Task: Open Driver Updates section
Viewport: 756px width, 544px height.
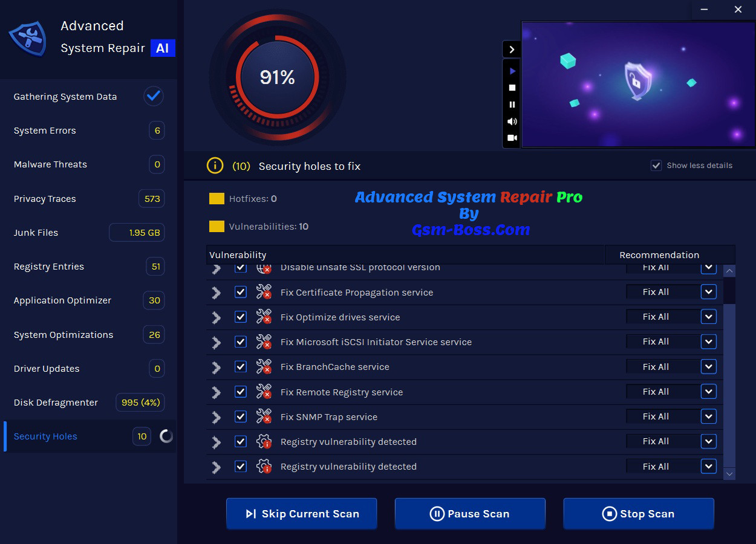Action: pyautogui.click(x=88, y=368)
